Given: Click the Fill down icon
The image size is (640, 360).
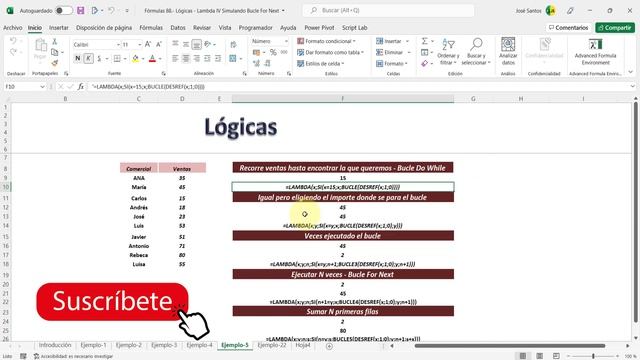Looking at the screenshot, I should click(424, 52).
